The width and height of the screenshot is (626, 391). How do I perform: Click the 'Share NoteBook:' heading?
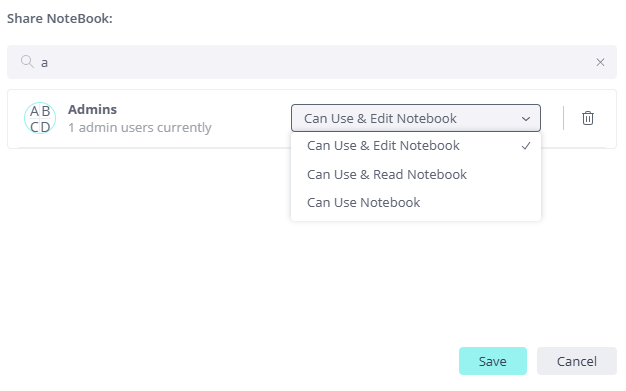coord(60,18)
